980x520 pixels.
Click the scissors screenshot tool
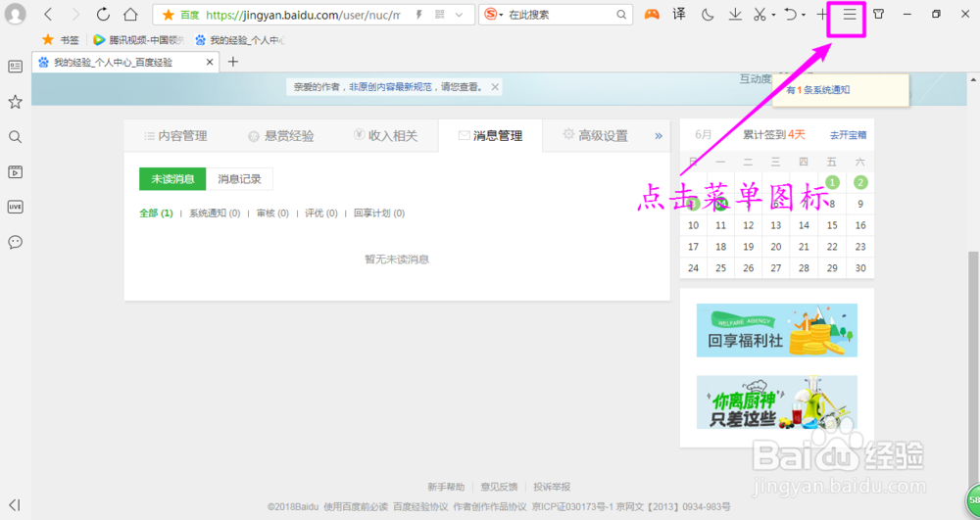(x=759, y=15)
